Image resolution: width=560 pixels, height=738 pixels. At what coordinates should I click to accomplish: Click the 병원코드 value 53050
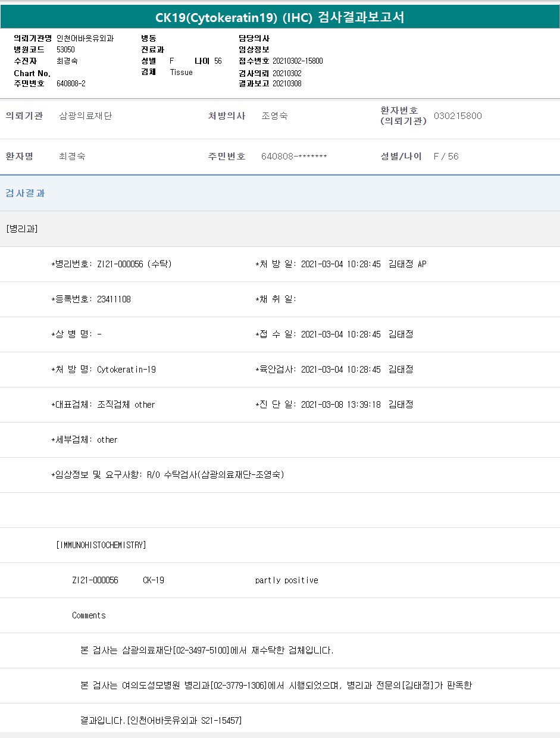[65, 49]
